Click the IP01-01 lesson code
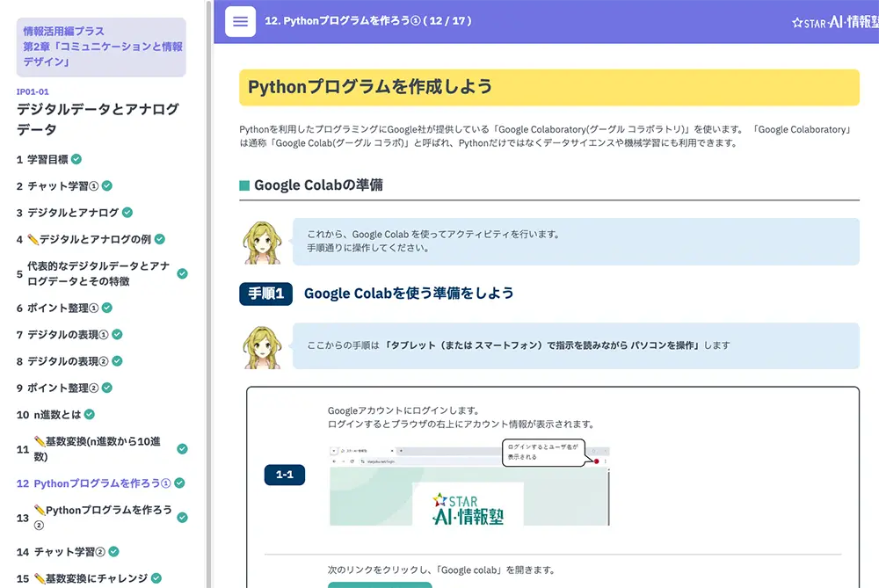879x588 pixels. pos(33,91)
